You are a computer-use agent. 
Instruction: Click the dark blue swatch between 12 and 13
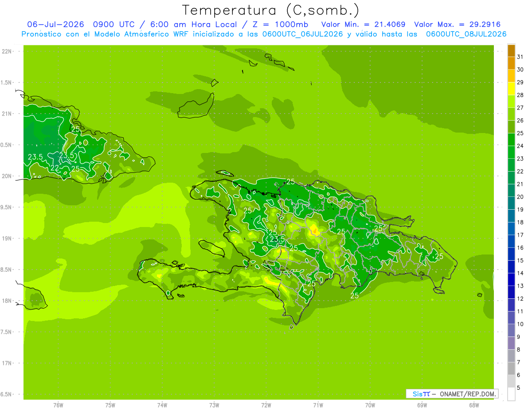[x=511, y=292]
